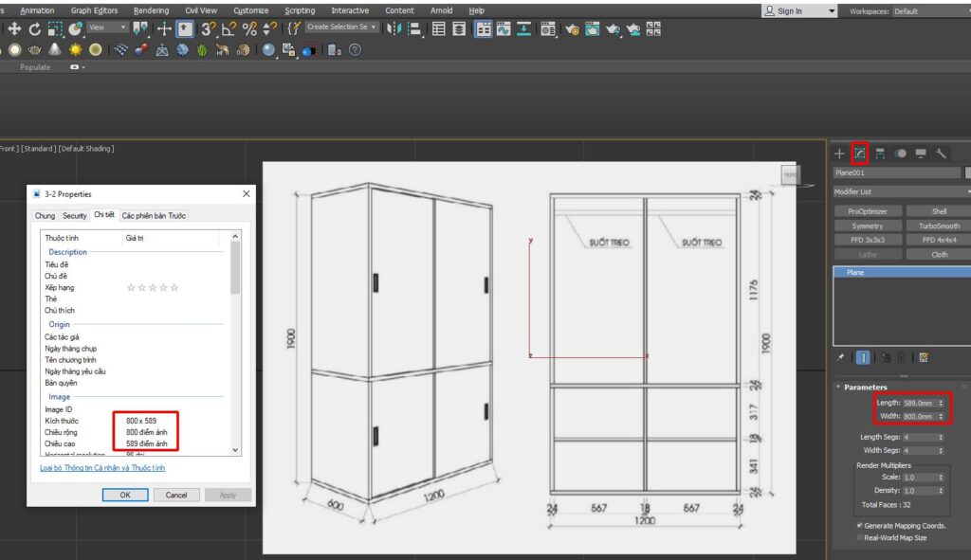Select the Rotate tool on the toolbar
Screen dimensions: 971x560
tap(35, 29)
